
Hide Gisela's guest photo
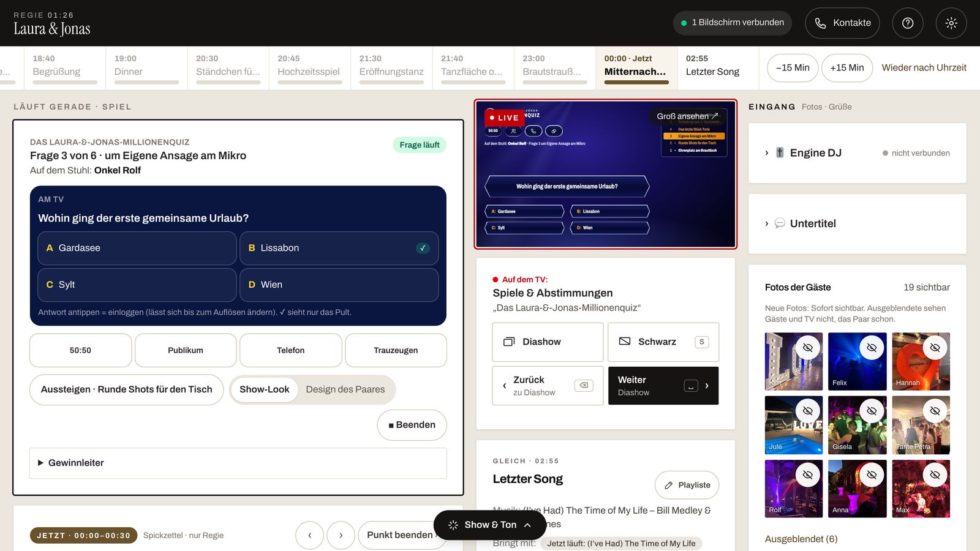click(x=872, y=411)
